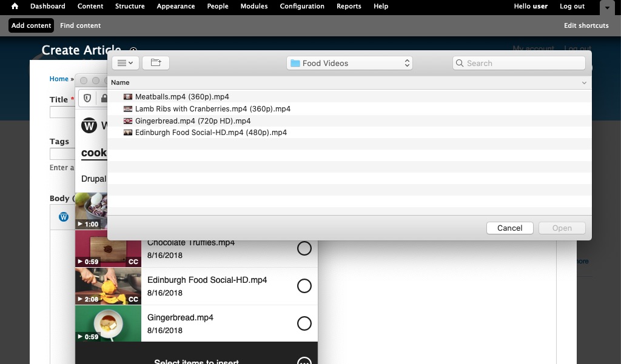Image resolution: width=621 pixels, height=364 pixels.
Task: Choose Gingerbread.mp4 using its radio circle
Action: [x=304, y=323]
